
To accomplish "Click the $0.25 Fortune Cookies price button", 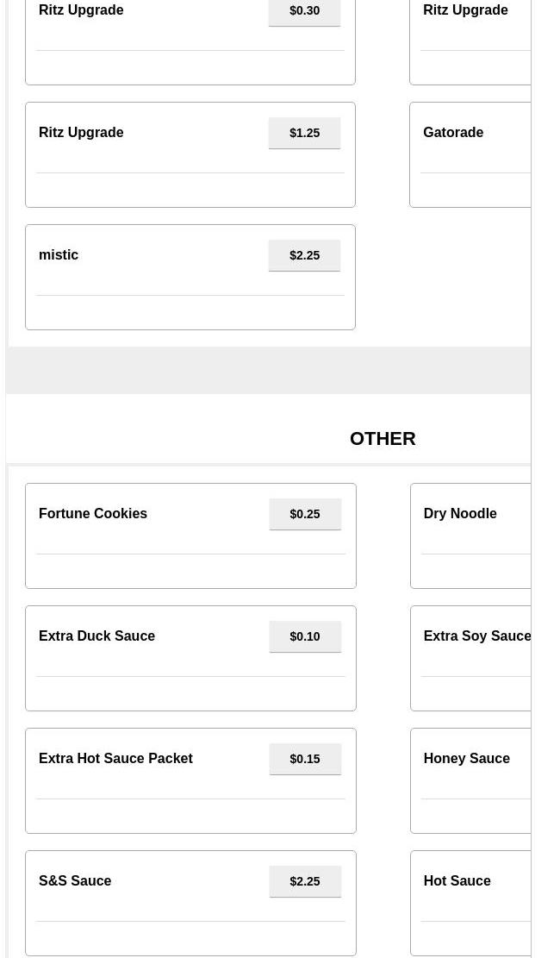I will click(x=305, y=514).
